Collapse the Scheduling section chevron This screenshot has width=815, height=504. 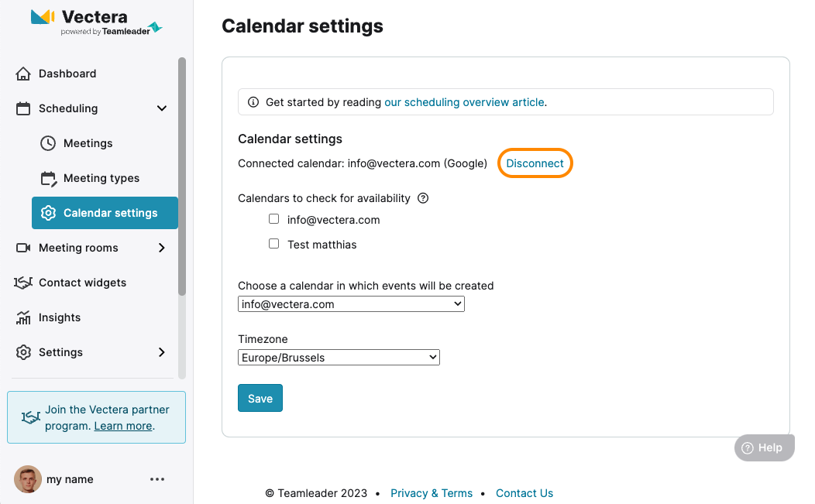tap(162, 108)
